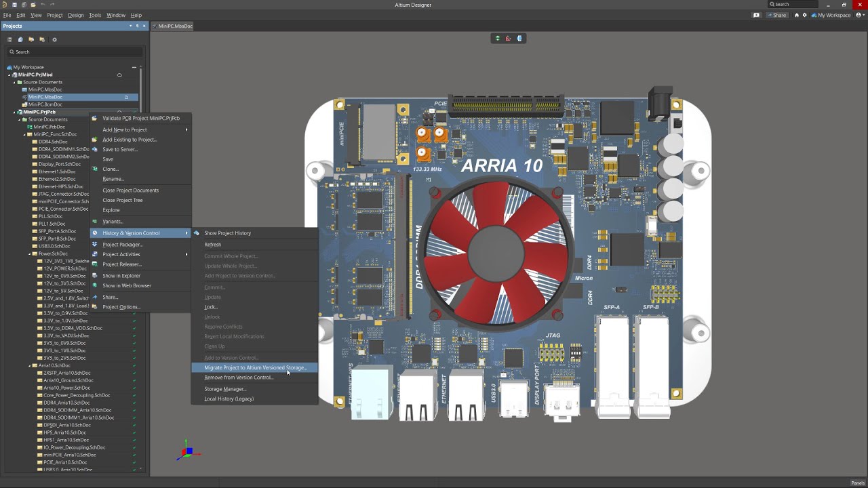Expand the Add New to Project submenu
The width and height of the screenshot is (868, 488).
[x=124, y=129]
